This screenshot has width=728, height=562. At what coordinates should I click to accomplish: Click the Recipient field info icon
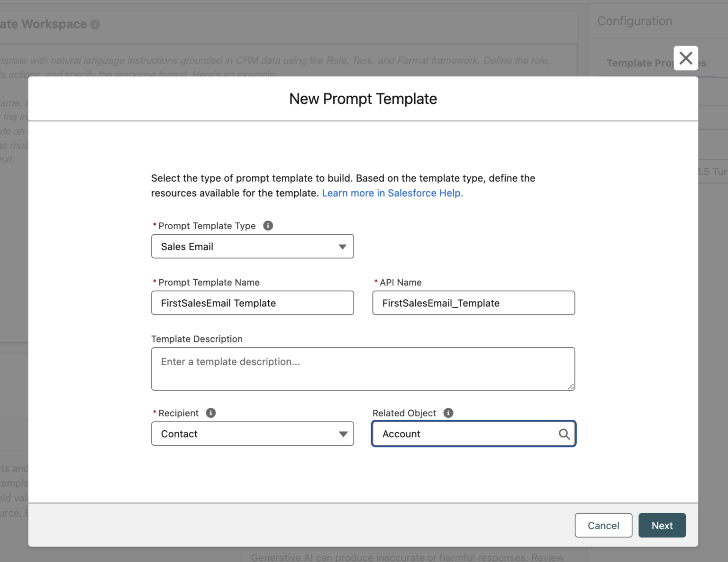[210, 413]
